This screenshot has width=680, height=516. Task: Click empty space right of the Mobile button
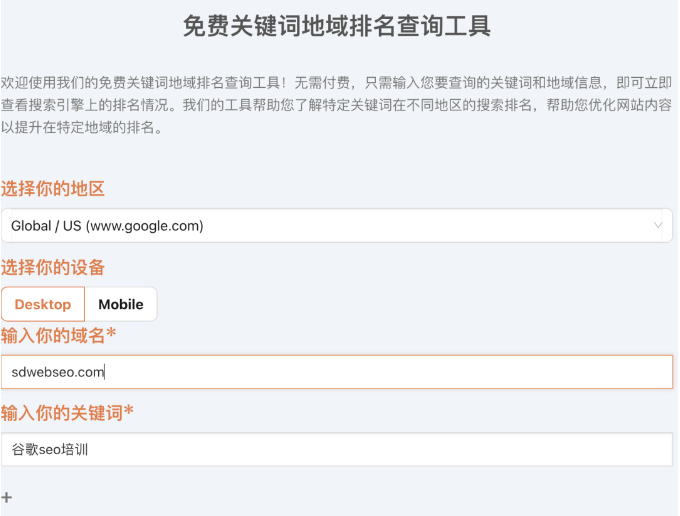(400, 304)
